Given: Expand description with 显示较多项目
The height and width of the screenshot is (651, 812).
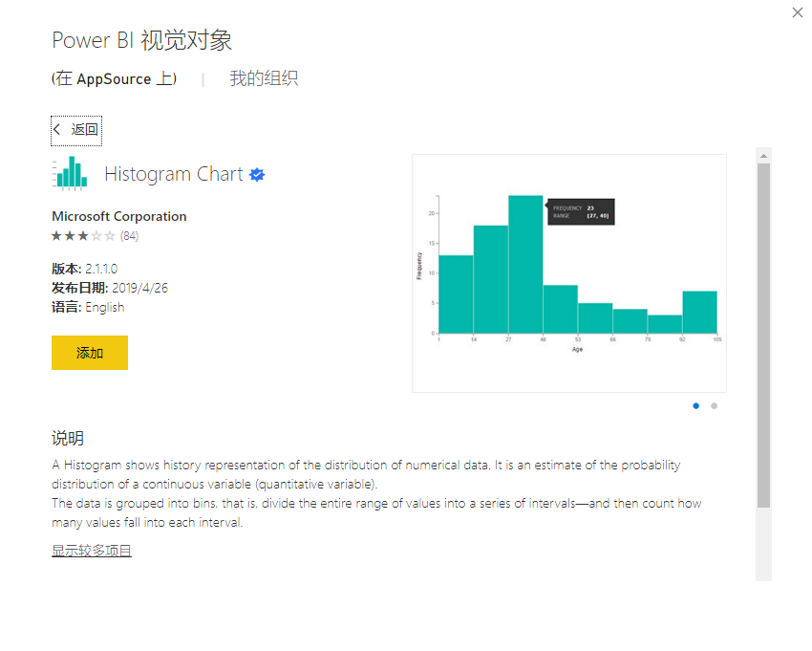Looking at the screenshot, I should point(92,551).
